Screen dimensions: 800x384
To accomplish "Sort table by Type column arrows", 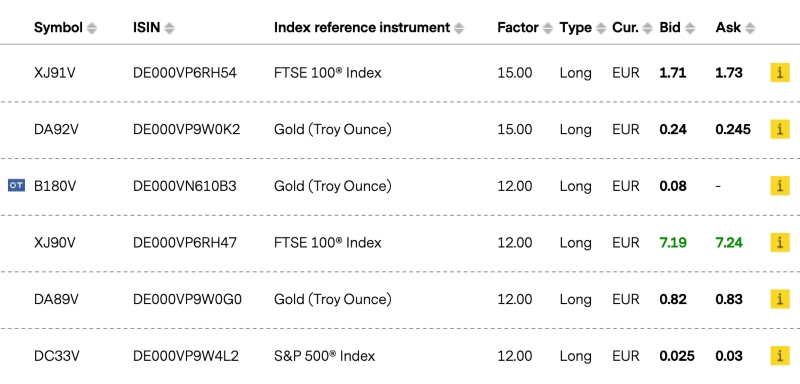I will [x=601, y=29].
